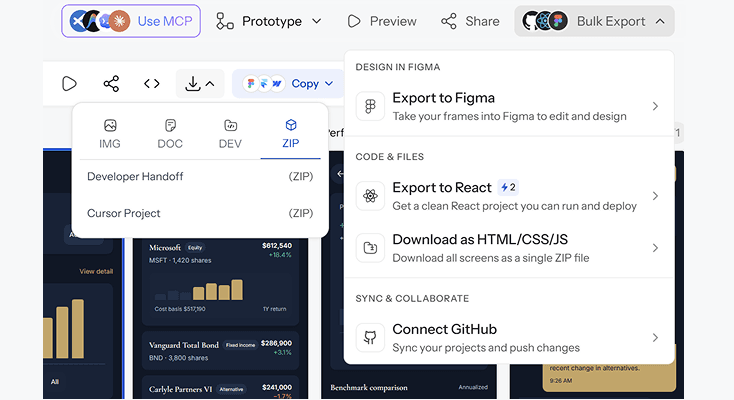Click the download folder icon

[370, 248]
